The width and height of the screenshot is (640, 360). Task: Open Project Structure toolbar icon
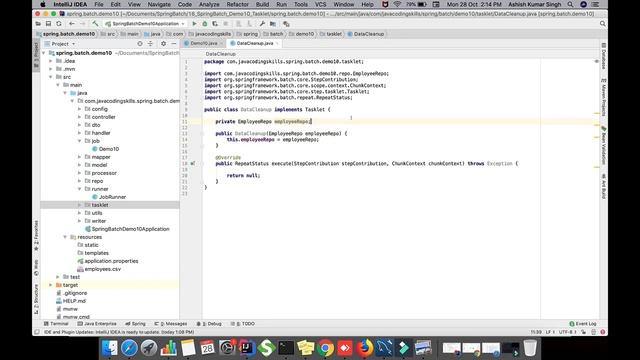[273, 24]
